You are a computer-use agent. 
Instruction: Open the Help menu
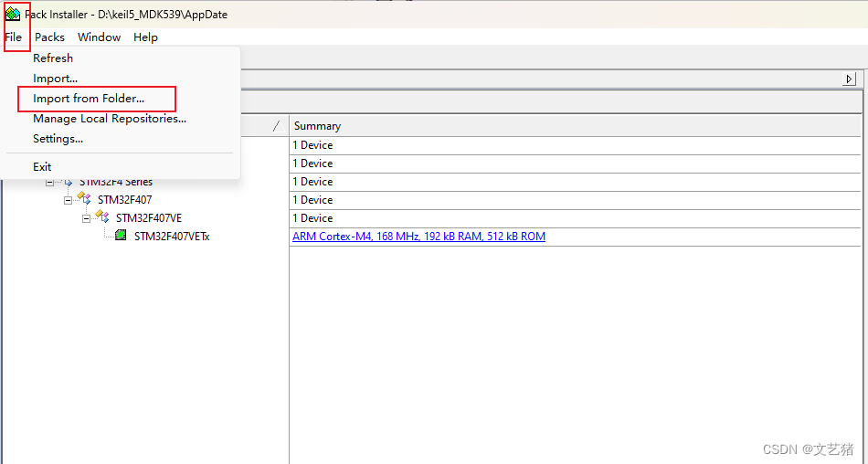tap(145, 37)
